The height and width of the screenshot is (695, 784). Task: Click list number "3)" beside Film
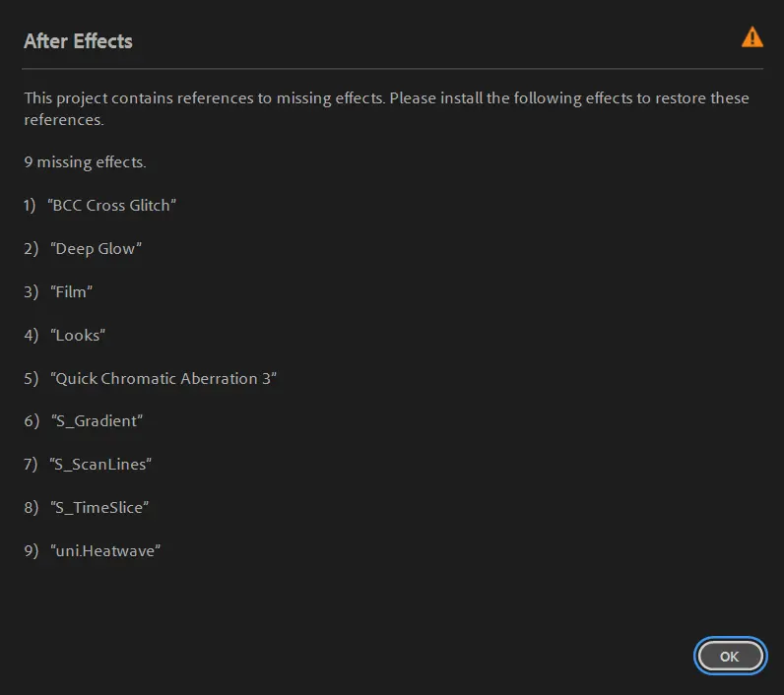tap(32, 292)
